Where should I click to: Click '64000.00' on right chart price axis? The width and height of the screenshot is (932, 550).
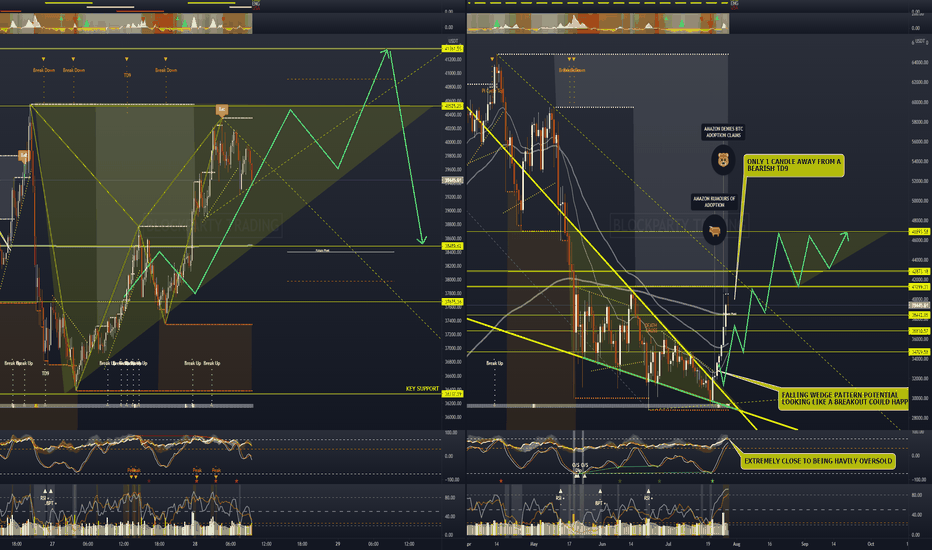click(x=919, y=62)
